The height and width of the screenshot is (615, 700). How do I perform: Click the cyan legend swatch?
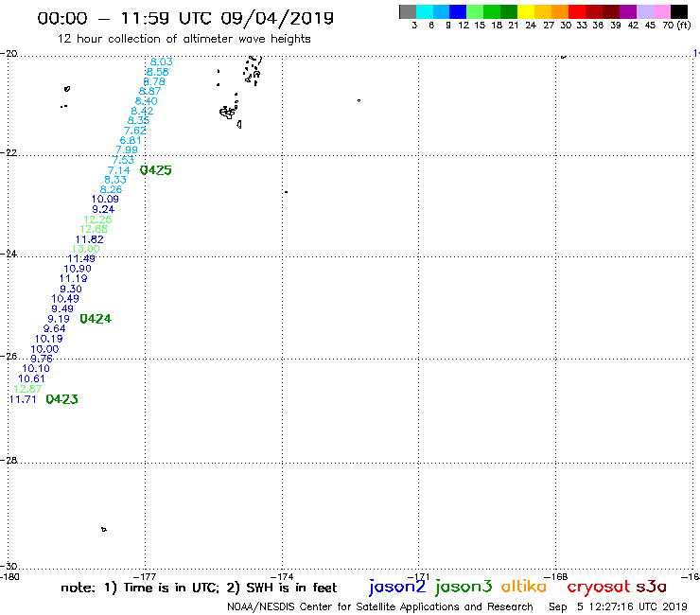click(x=425, y=11)
